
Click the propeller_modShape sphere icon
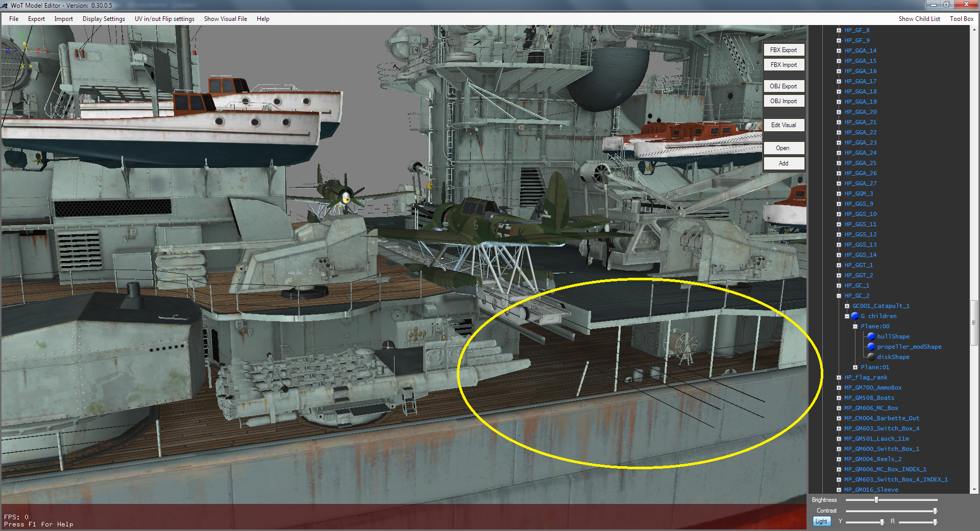point(871,347)
